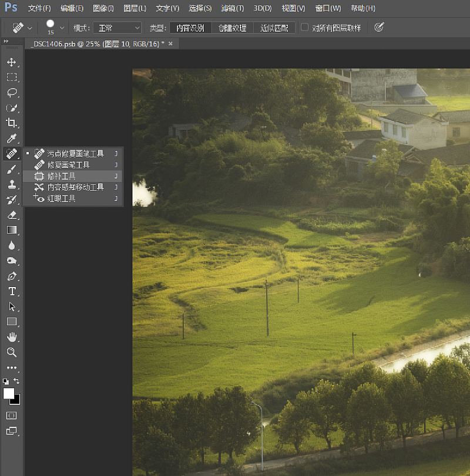Select the Brush tool

(12, 169)
